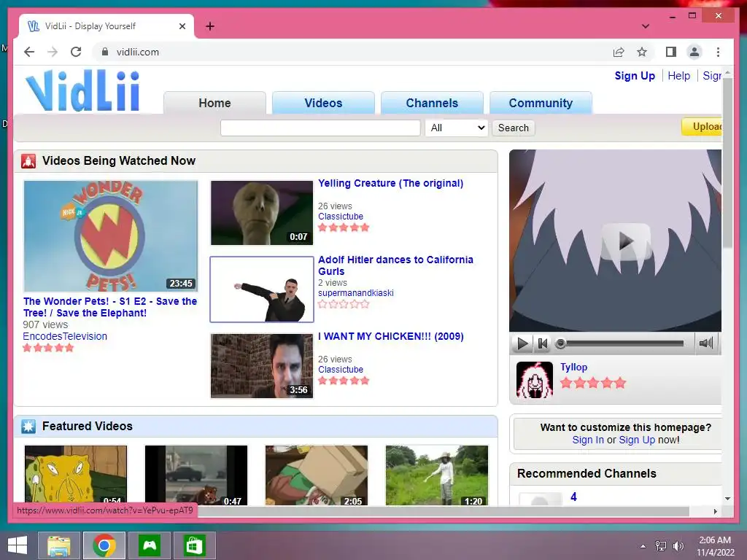Click the Yelling Creature thumbnail
This screenshot has height=560, width=747.
tap(262, 213)
